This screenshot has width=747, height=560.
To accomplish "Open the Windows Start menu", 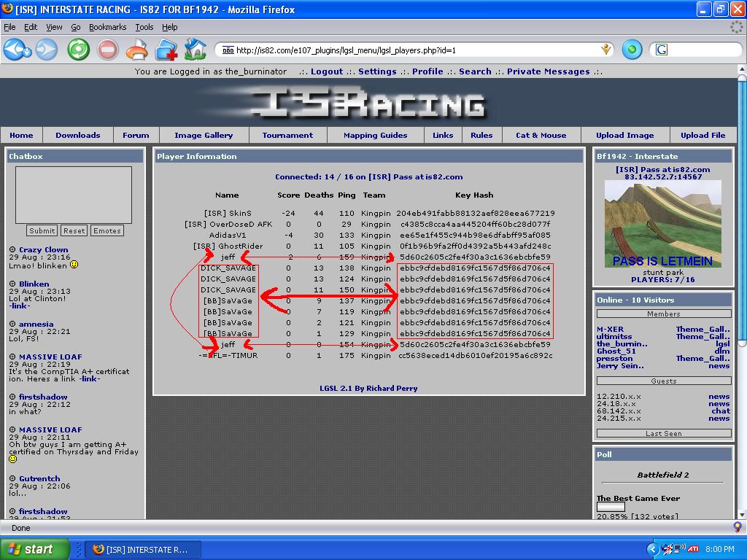I will point(34,549).
